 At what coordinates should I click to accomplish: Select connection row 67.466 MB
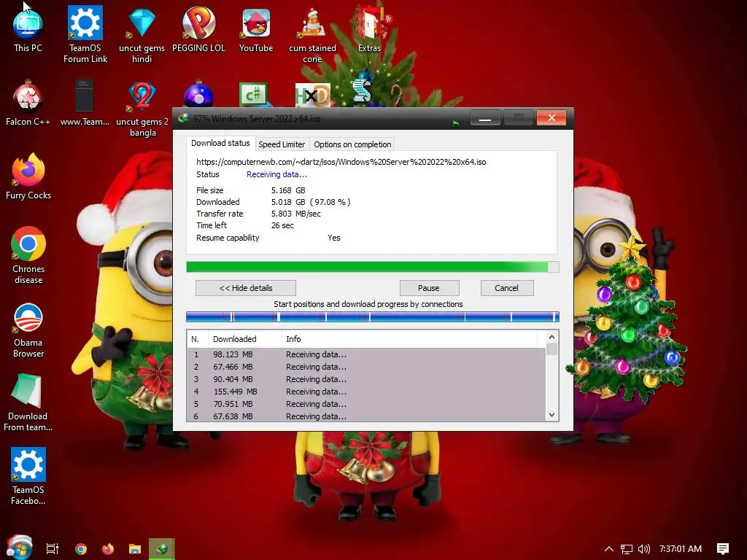click(x=366, y=367)
